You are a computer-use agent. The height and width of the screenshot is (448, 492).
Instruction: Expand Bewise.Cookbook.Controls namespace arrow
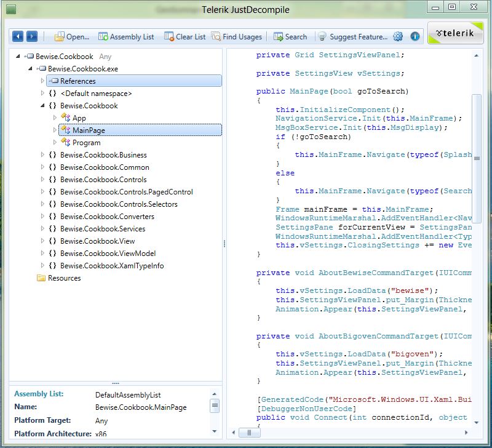click(x=42, y=179)
